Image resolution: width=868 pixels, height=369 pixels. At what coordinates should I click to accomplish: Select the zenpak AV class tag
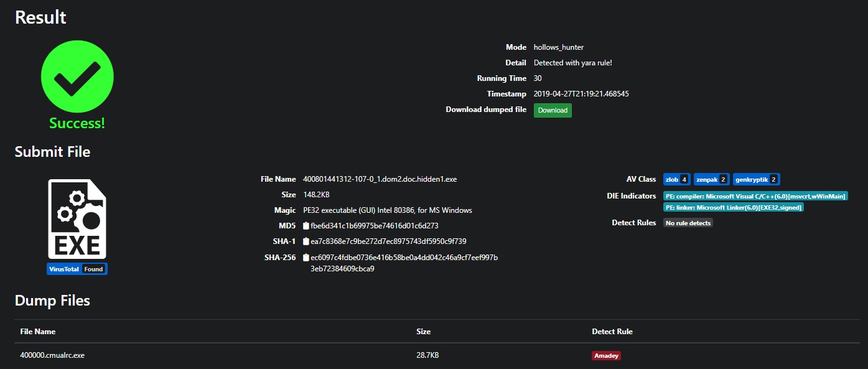pyautogui.click(x=711, y=179)
